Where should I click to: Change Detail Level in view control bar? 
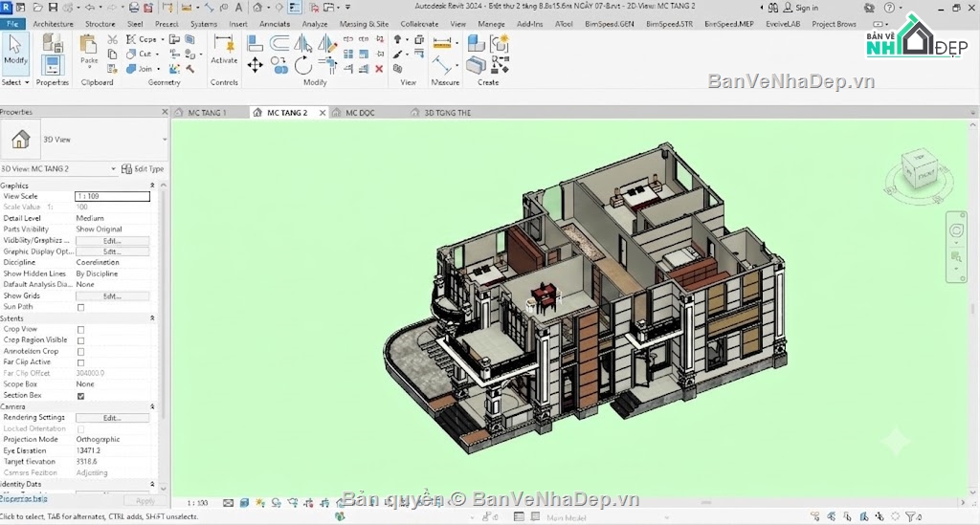[228, 502]
